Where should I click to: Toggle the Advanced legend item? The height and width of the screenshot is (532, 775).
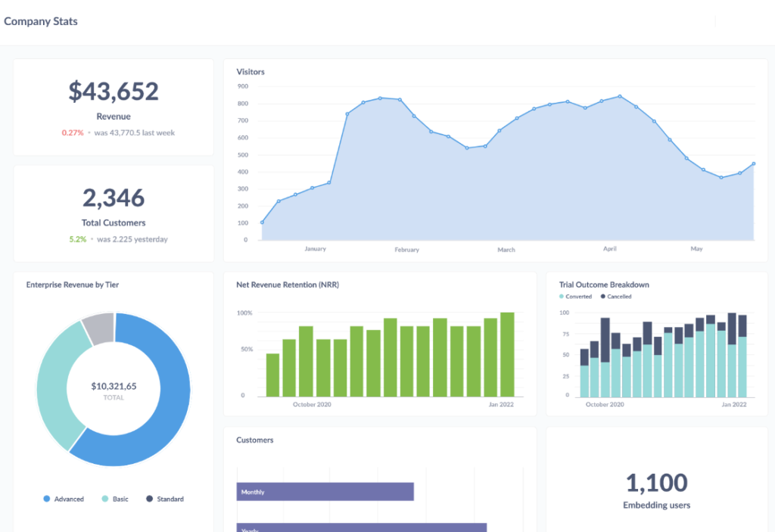tap(64, 499)
